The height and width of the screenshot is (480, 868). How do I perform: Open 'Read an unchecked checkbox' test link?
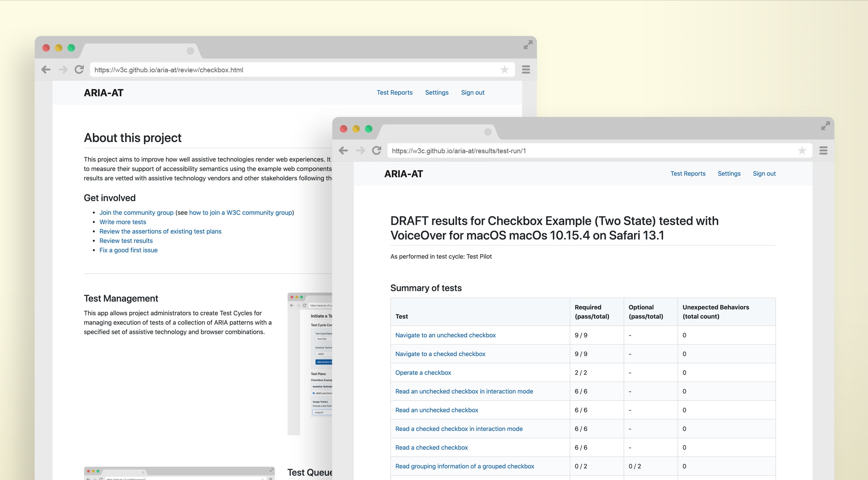pos(437,410)
